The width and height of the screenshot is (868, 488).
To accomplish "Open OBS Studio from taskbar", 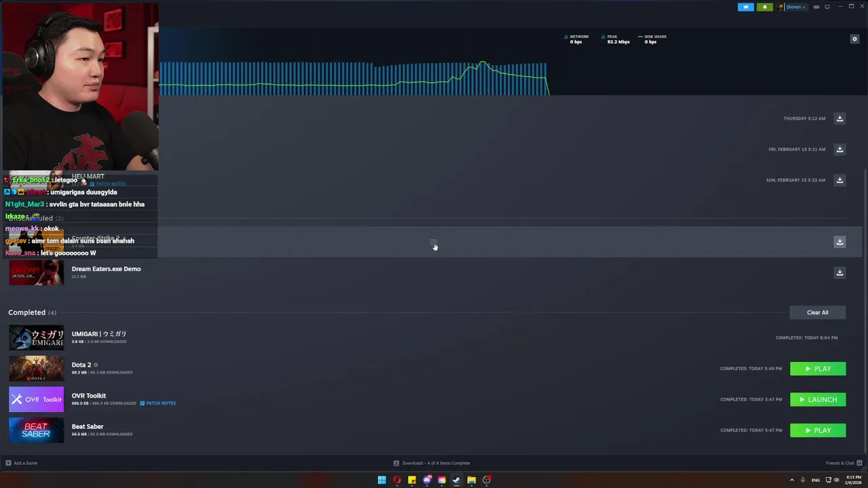I will pyautogui.click(x=486, y=480).
